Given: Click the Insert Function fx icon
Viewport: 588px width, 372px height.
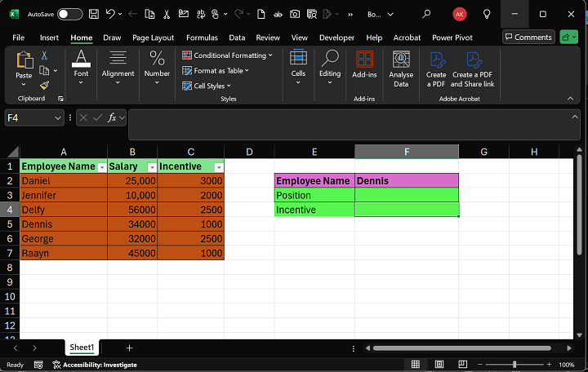Looking at the screenshot, I should point(113,118).
